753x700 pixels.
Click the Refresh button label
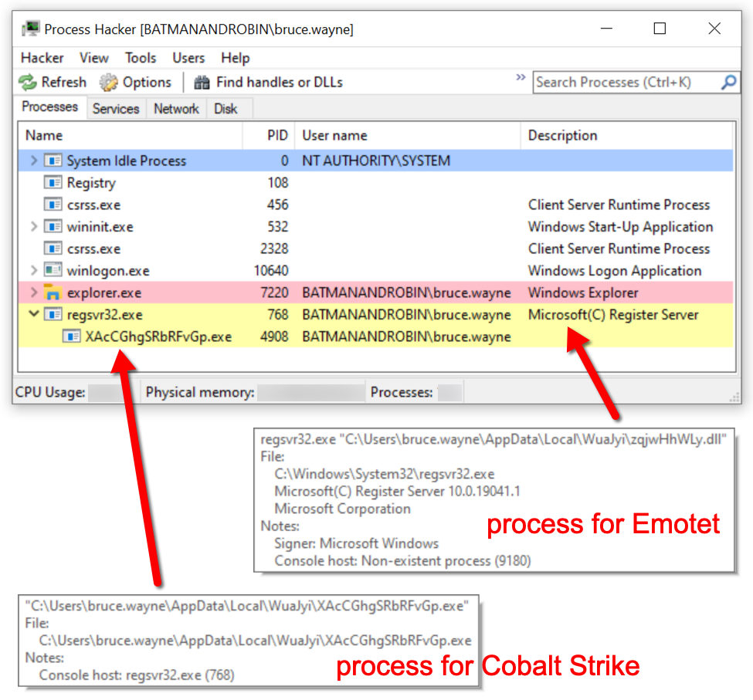click(64, 83)
